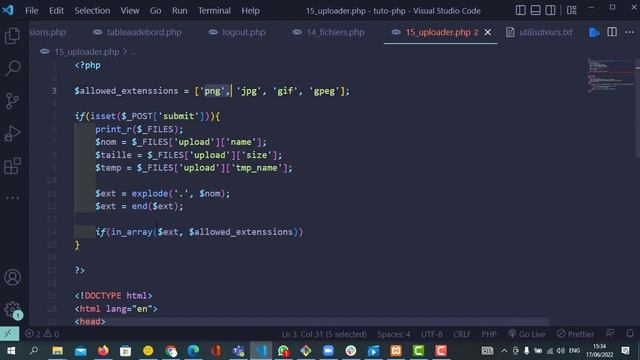The height and width of the screenshot is (360, 640).
Task: Click the remote window indicator in status bar
Action: coord(9,334)
